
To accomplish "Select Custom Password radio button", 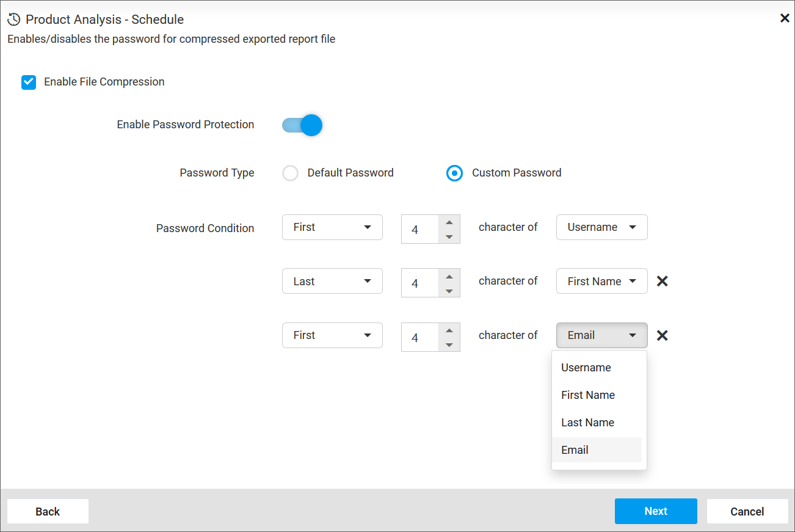I will tap(454, 173).
